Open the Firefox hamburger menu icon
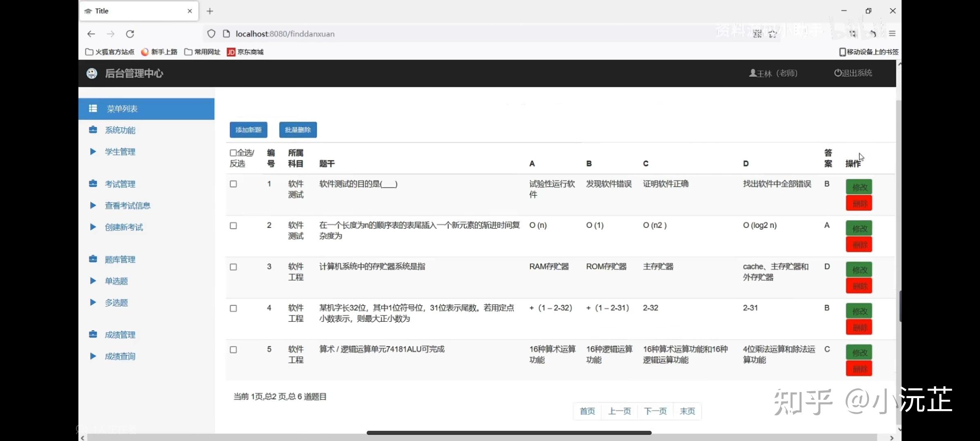The width and height of the screenshot is (980, 441). [892, 33]
